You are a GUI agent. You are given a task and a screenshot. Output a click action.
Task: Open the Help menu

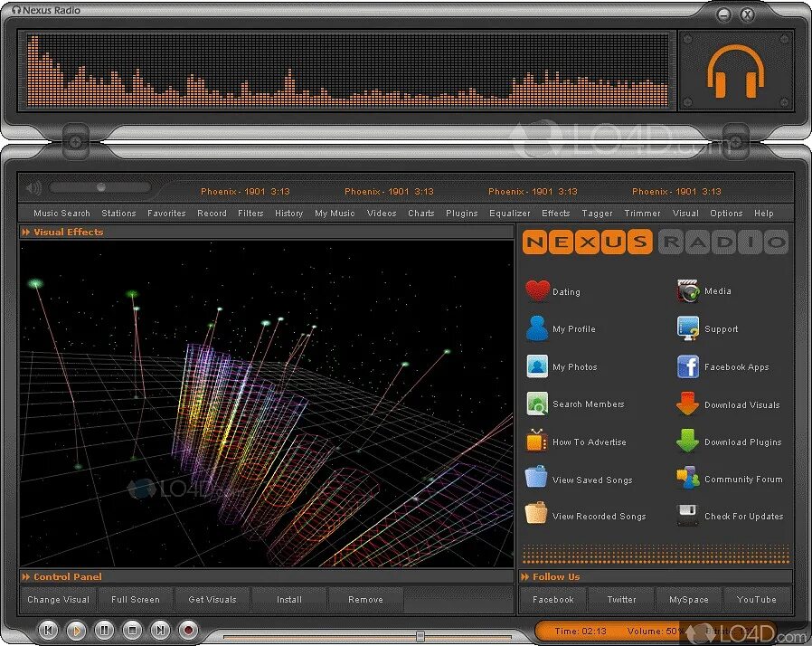tap(764, 213)
